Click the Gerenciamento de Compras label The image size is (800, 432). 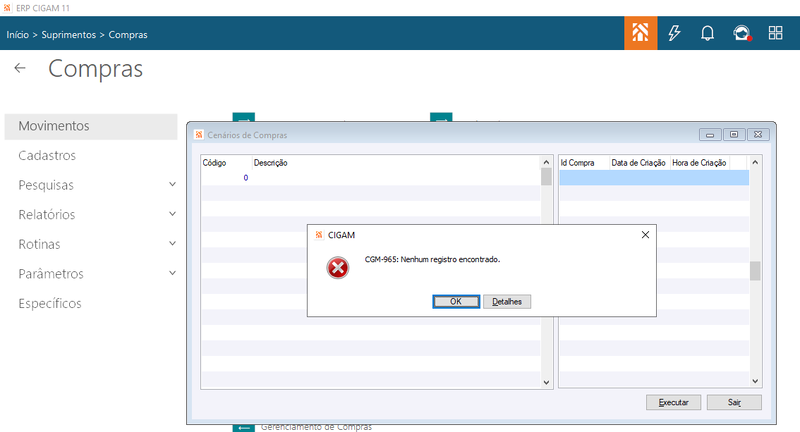(316, 427)
